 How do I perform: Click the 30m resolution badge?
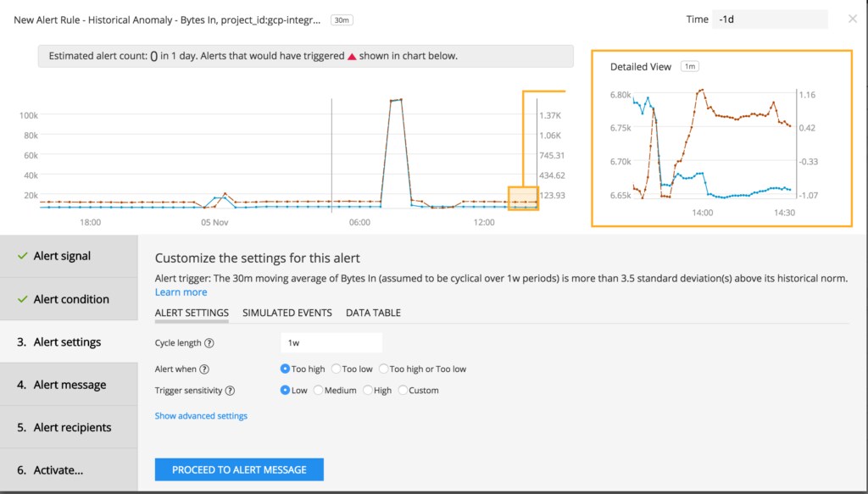click(x=342, y=20)
